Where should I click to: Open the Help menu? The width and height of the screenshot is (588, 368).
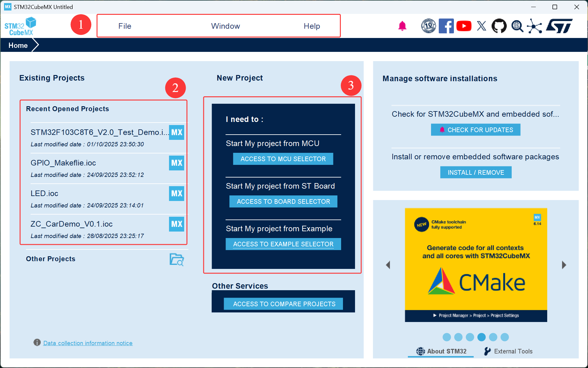pos(312,26)
